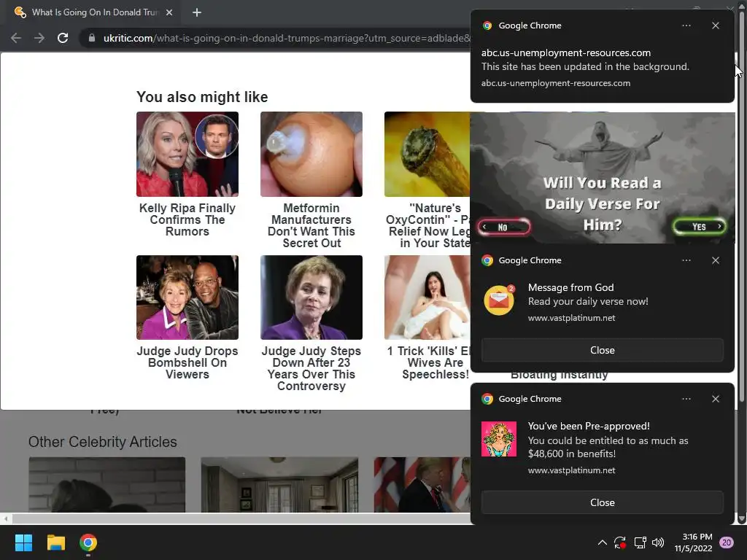Click the browser back arrow
Image resolution: width=747 pixels, height=560 pixels.
pos(16,38)
